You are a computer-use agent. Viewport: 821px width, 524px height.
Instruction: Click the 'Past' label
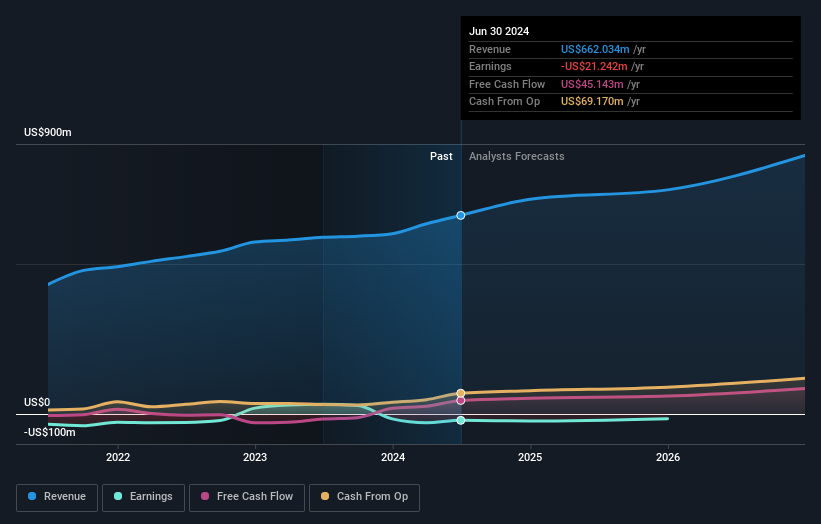pos(441,157)
